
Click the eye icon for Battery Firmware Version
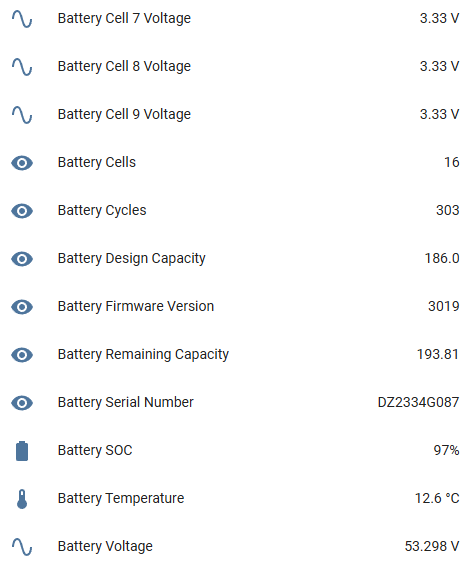22,307
